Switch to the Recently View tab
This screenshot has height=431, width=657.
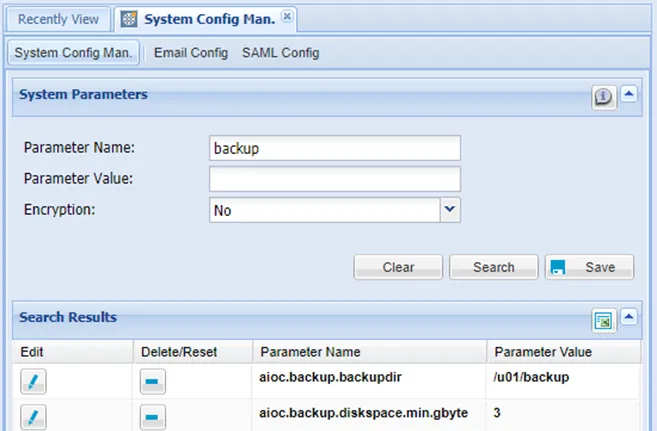(59, 19)
